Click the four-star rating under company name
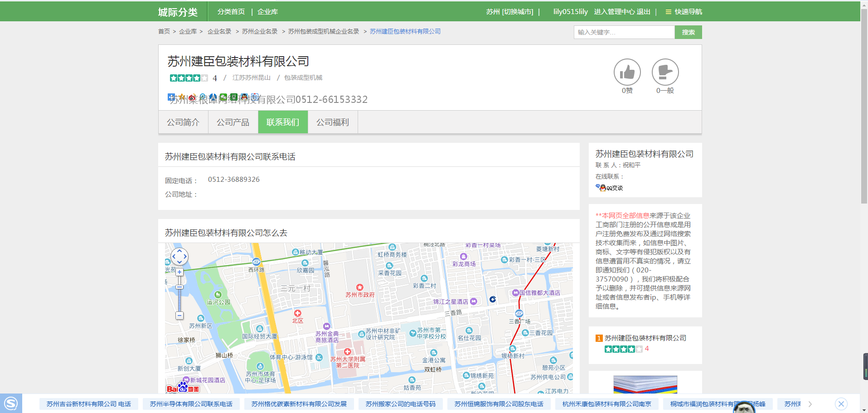Screen dimensions: 868x413 [189, 78]
